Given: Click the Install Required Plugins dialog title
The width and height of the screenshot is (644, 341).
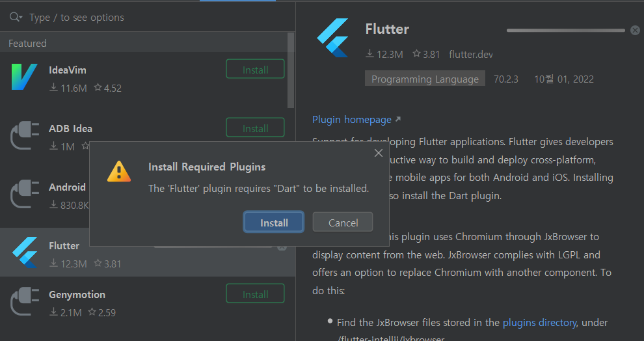Looking at the screenshot, I should pos(207,167).
